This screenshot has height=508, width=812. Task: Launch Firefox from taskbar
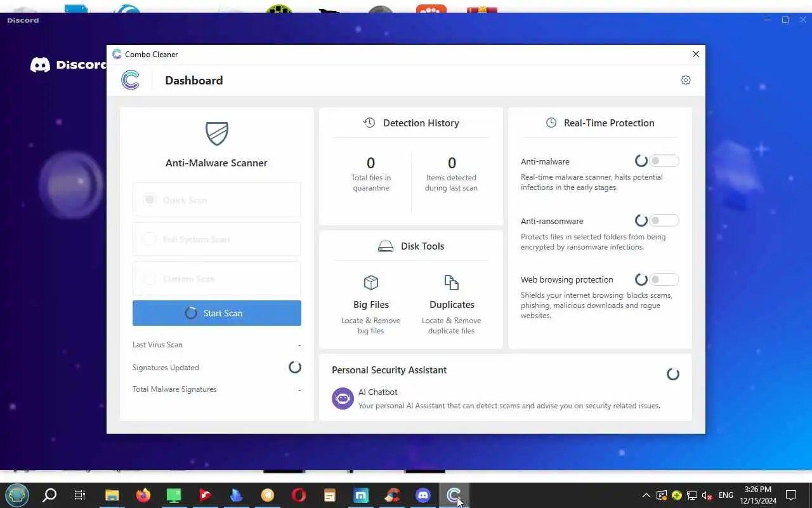[143, 495]
